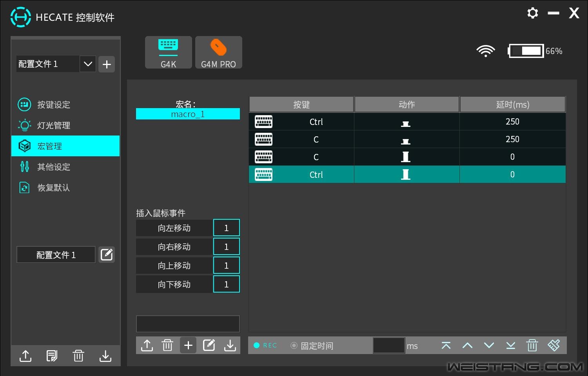Clear all macro steps broom icon
Screen dimensions: 588x376
point(554,345)
